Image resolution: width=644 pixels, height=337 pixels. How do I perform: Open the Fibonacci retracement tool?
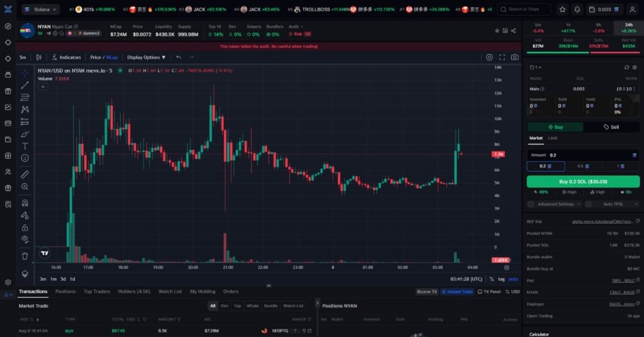pos(25,97)
